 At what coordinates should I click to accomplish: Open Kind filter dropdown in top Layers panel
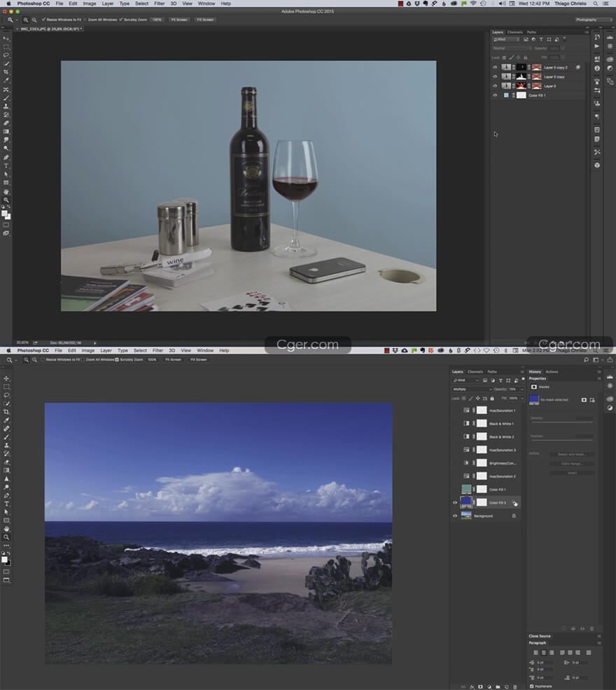[x=507, y=40]
